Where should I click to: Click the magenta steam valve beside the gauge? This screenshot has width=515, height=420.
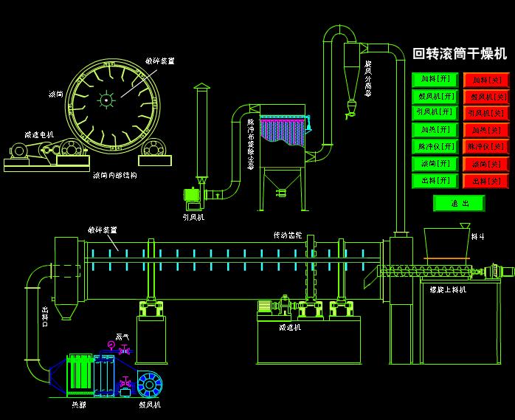point(125,349)
